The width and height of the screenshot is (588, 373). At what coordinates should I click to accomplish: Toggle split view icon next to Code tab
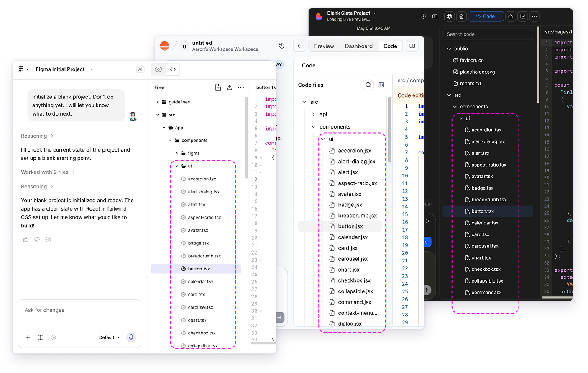click(412, 46)
